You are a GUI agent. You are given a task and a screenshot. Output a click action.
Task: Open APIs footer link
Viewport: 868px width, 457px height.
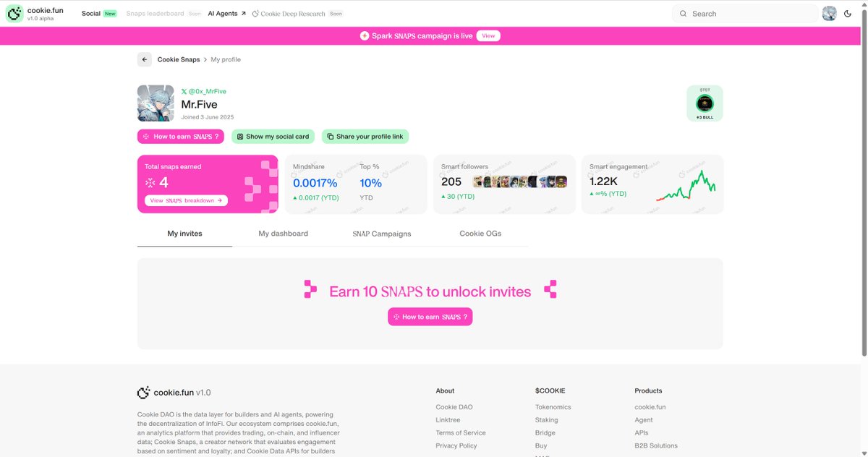[x=642, y=433]
